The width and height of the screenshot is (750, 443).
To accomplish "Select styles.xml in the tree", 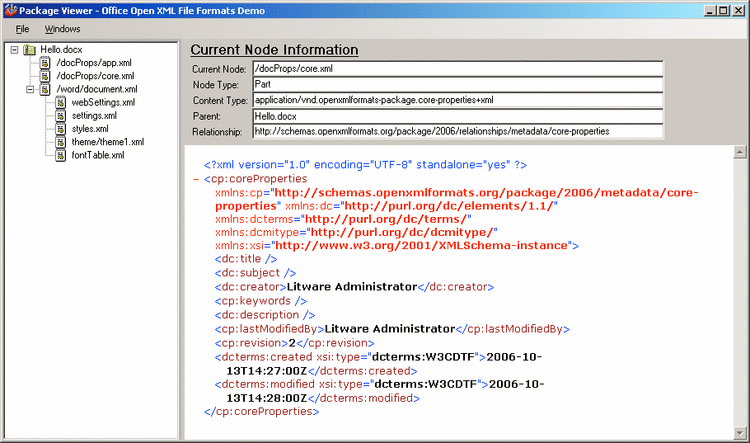I will (x=90, y=129).
